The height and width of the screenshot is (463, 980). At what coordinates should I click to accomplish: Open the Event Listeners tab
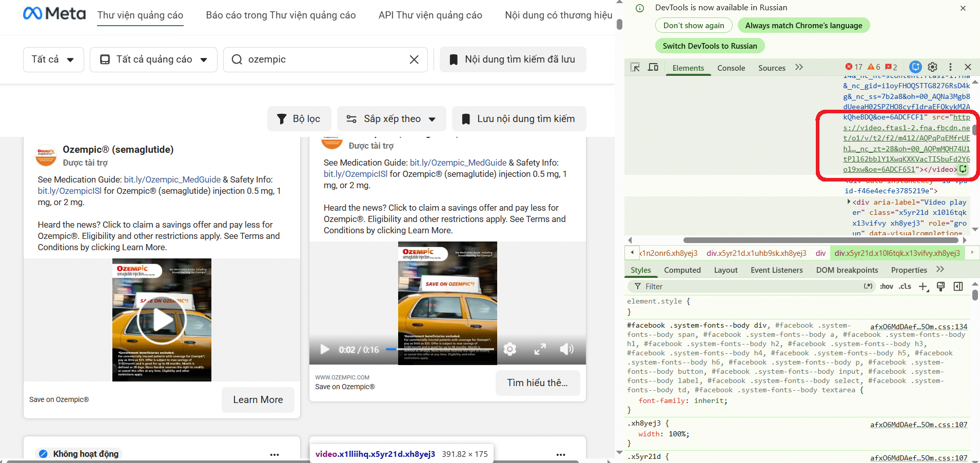pyautogui.click(x=776, y=270)
